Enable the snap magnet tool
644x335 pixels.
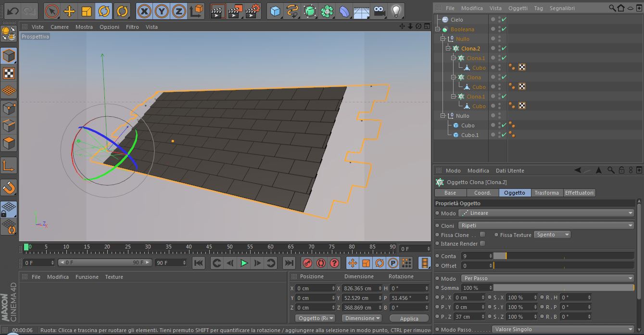9,187
